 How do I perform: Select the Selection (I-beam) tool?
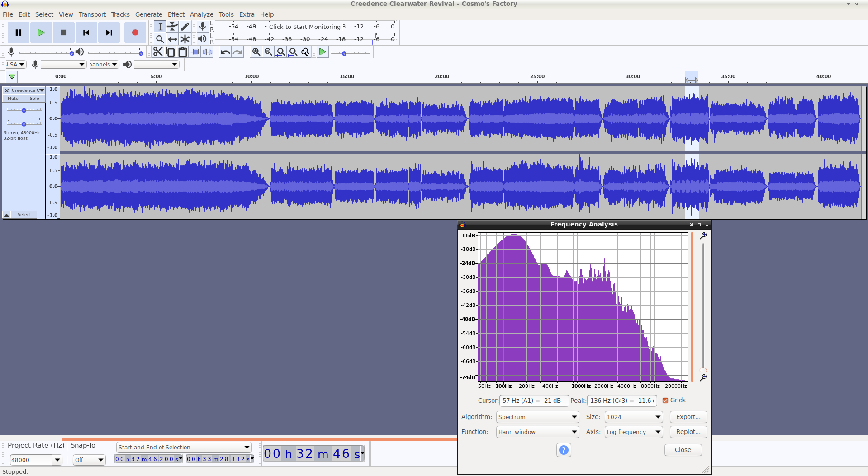coord(160,27)
